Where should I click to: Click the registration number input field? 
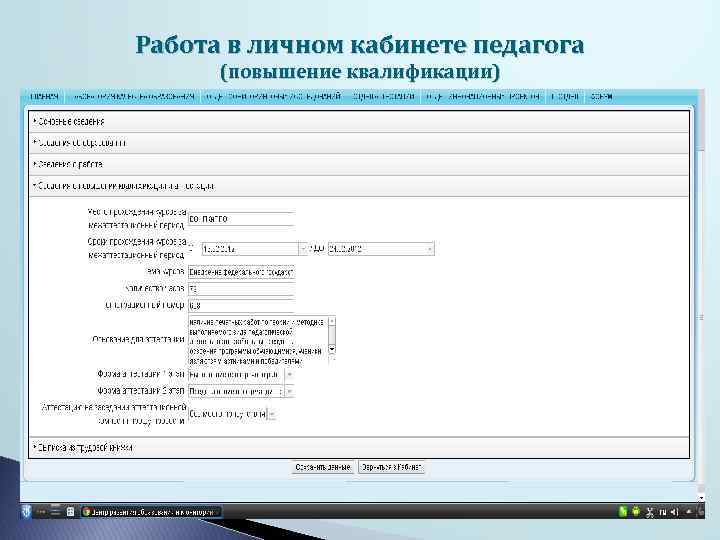(x=241, y=305)
